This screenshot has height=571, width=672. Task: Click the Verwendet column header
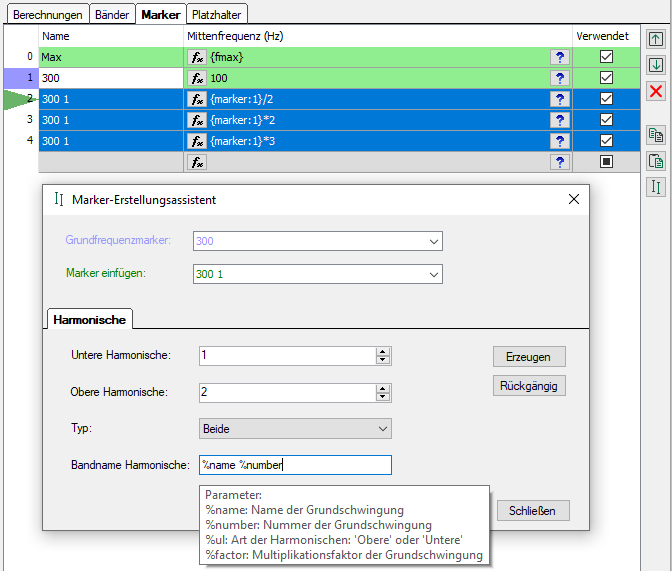pos(606,36)
